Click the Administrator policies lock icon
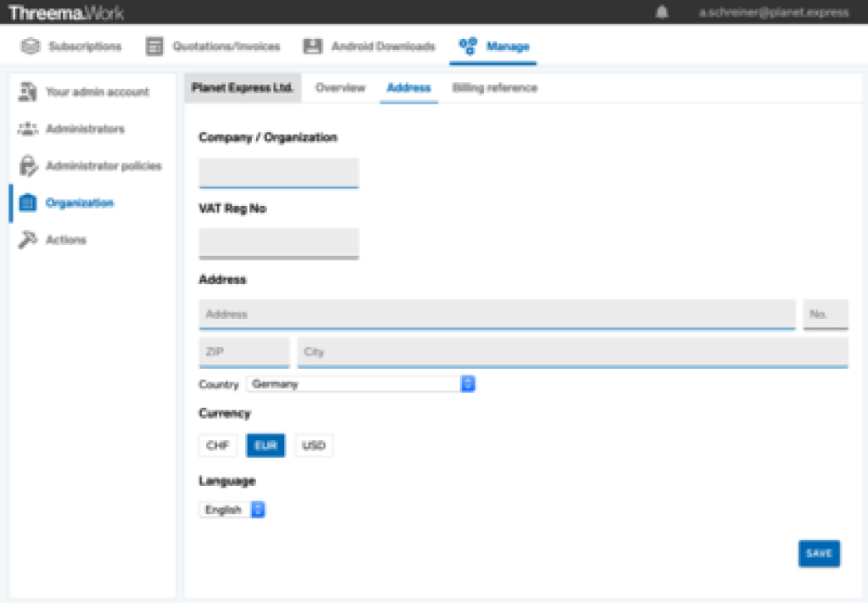 [28, 166]
